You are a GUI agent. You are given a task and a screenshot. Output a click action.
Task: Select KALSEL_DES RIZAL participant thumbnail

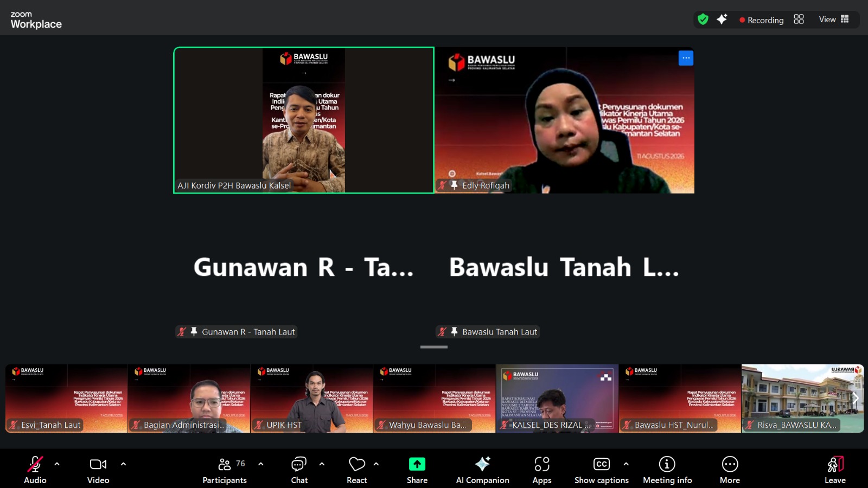557,399
